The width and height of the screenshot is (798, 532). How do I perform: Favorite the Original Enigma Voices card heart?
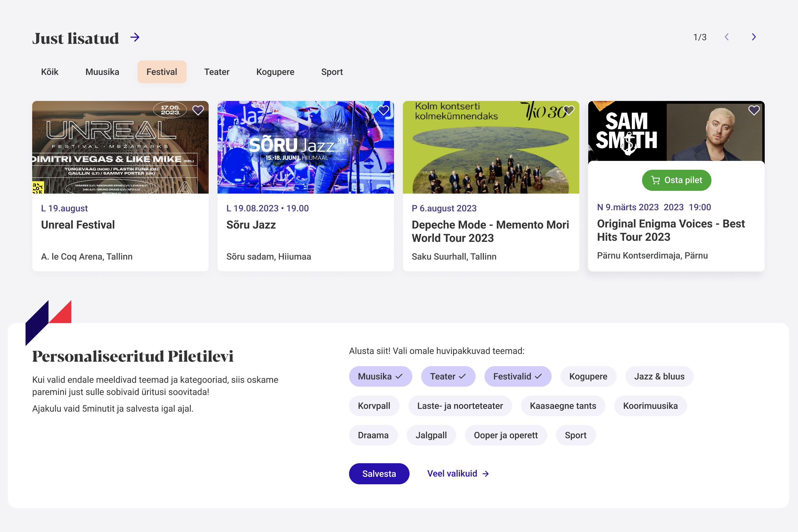pos(754,110)
